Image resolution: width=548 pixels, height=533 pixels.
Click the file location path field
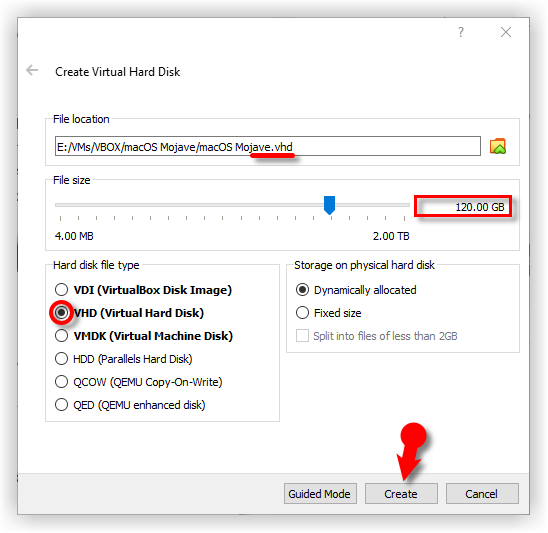point(268,146)
